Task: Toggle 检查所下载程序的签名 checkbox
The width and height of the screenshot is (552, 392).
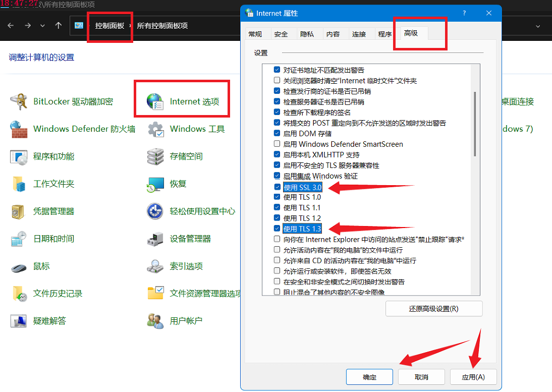Action: tap(277, 112)
